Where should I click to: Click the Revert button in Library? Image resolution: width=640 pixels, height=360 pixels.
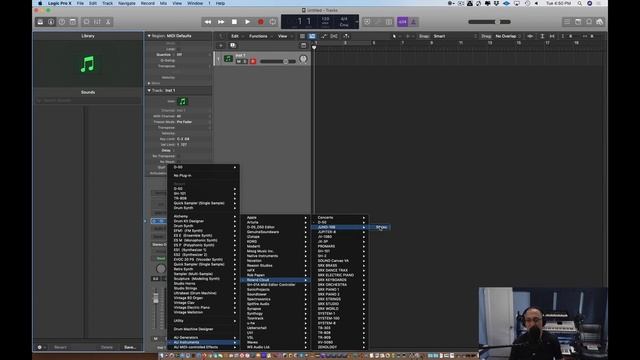60,347
